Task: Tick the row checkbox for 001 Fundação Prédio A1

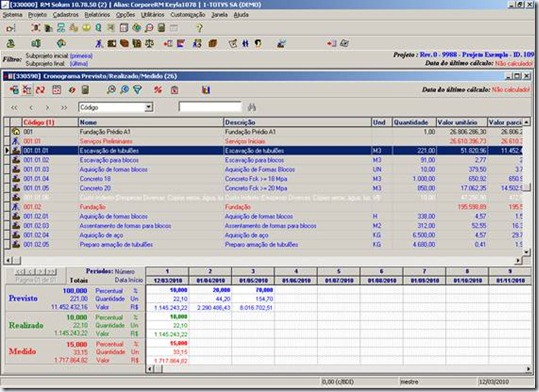Action: click(x=7, y=132)
